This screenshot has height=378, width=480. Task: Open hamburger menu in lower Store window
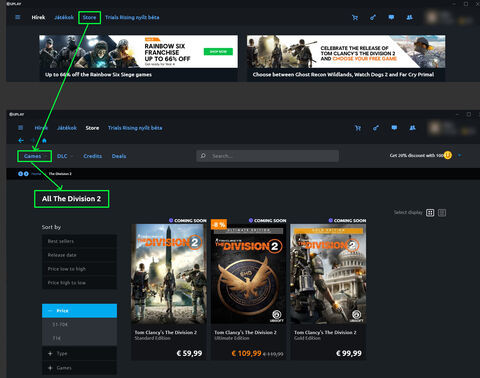point(20,128)
